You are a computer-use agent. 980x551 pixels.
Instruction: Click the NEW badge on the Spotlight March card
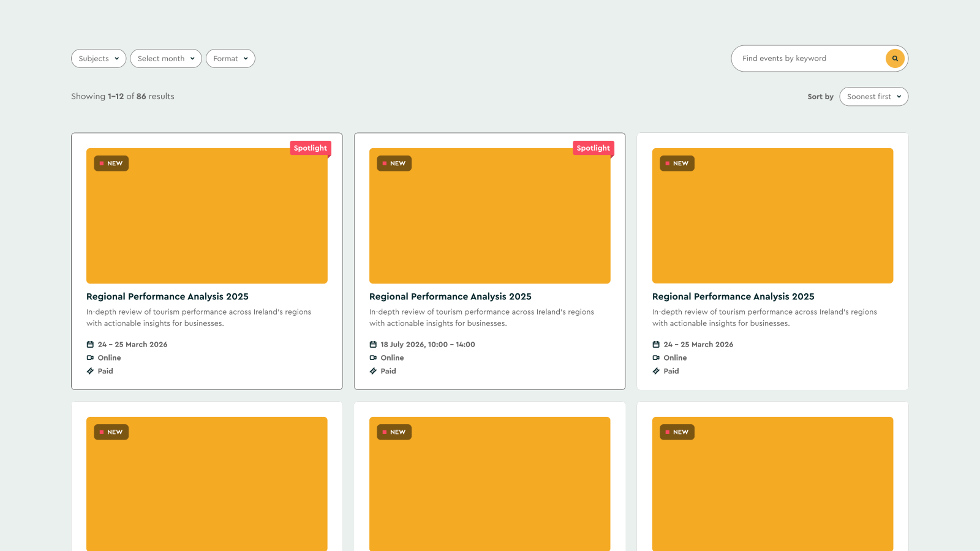[x=111, y=163]
